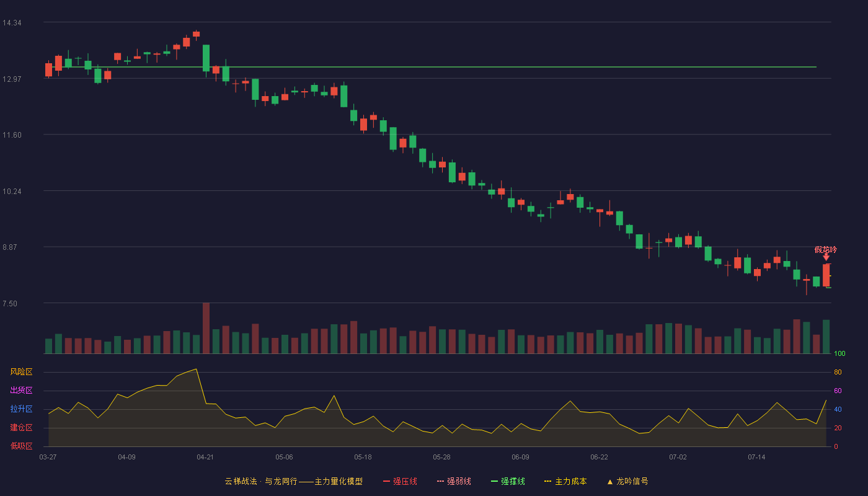Click the green horizontal line across the chart
The height and width of the screenshot is (496, 868).
tap(434, 66)
